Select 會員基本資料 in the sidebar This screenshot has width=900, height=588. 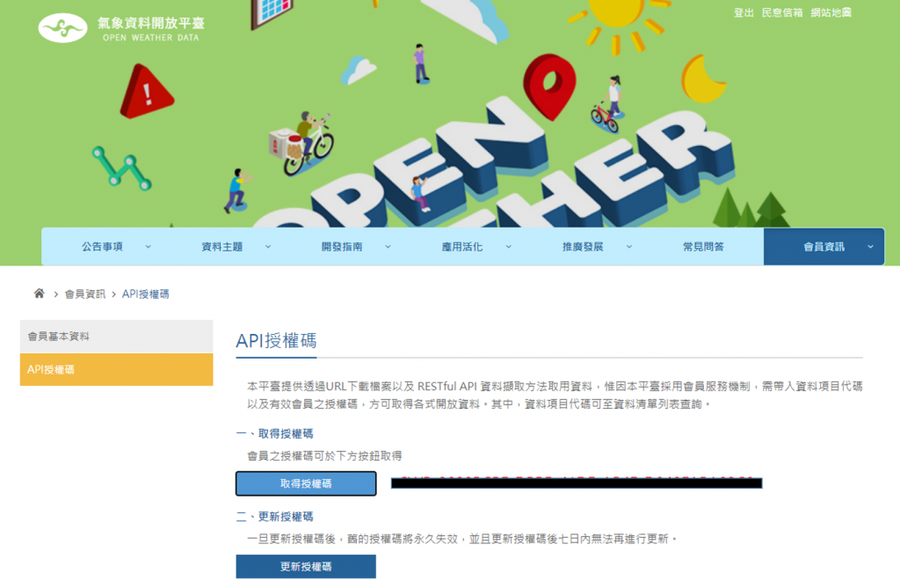(x=117, y=337)
